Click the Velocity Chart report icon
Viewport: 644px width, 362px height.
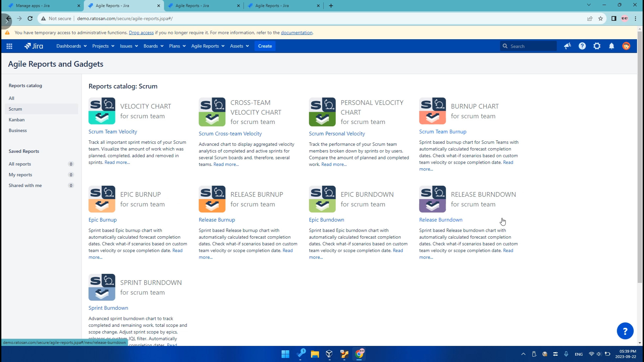tap(102, 111)
